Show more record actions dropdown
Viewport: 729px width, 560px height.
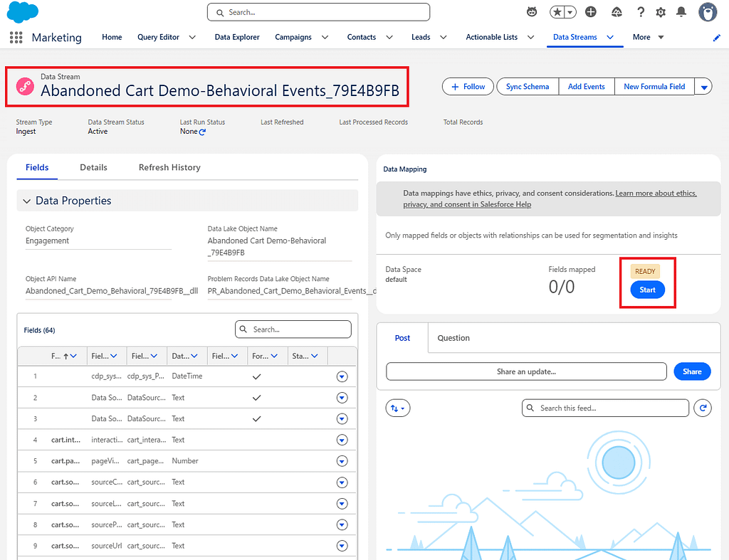703,86
